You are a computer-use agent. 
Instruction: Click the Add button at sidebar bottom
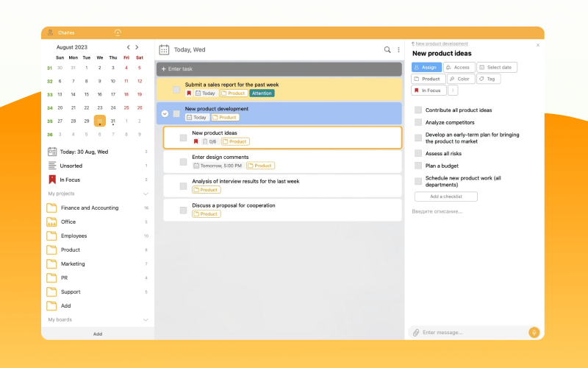tap(98, 334)
